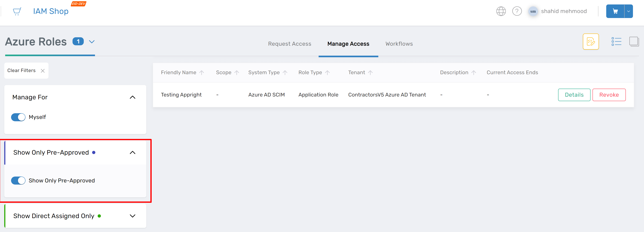
Task: Open the blue shopping cart button
Action: [x=615, y=11]
